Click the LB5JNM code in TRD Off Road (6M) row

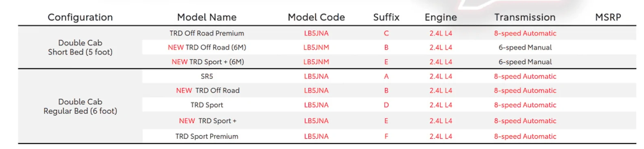(x=316, y=47)
